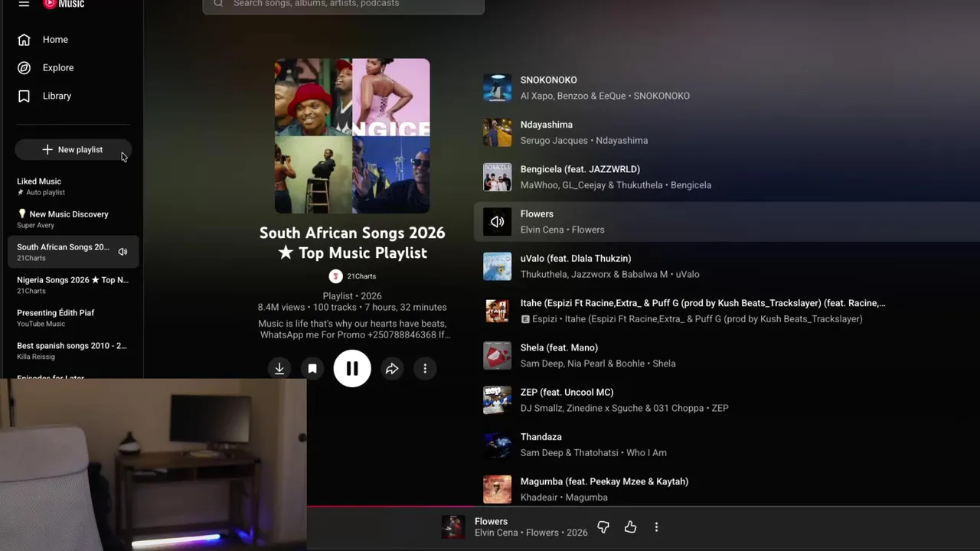Play Bengicela (feat. JAZZWRLD)

point(580,169)
